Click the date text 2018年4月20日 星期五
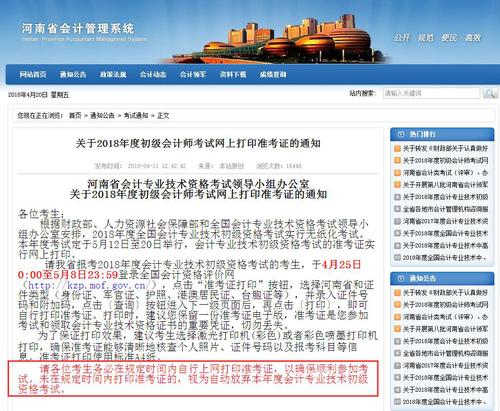Screen dimensions: 500x411 click(x=38, y=95)
